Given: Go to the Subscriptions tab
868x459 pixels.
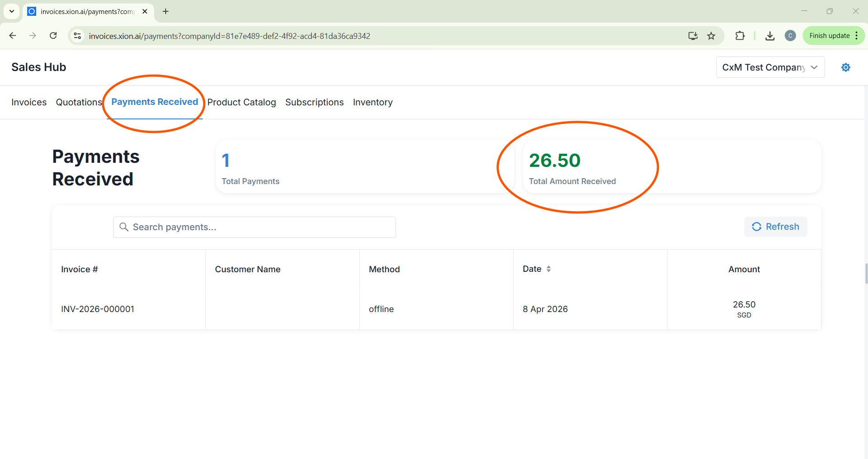Looking at the screenshot, I should click(315, 102).
